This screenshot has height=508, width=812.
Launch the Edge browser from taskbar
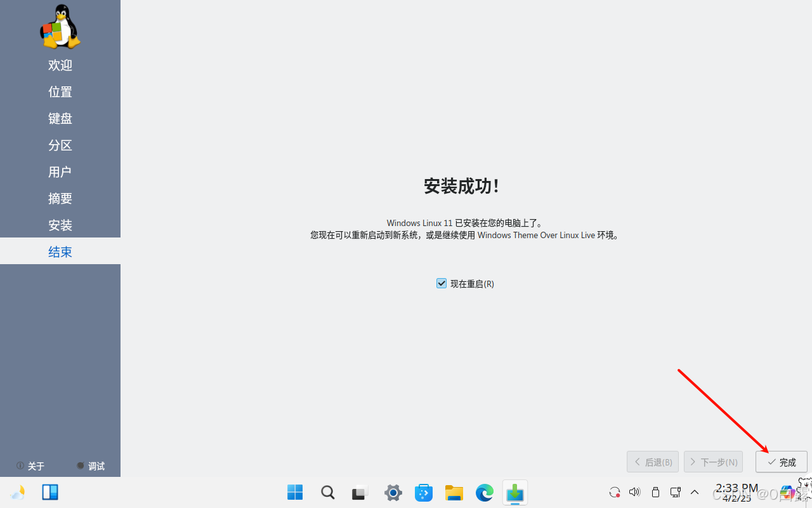point(485,492)
